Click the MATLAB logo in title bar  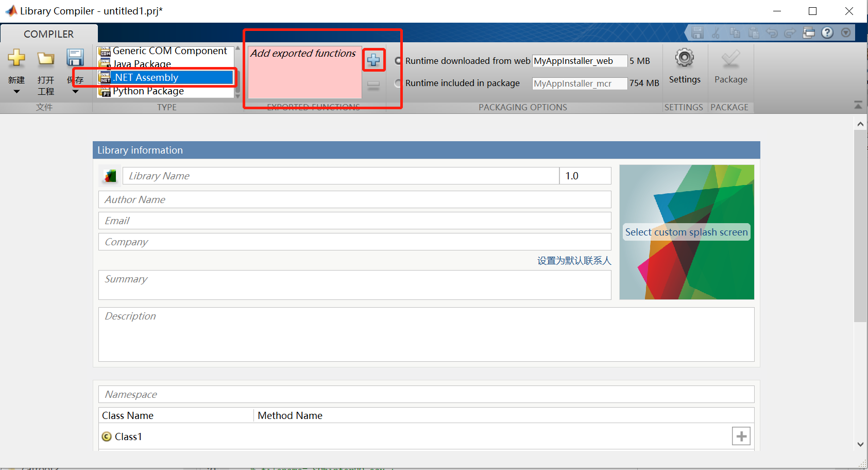click(11, 10)
